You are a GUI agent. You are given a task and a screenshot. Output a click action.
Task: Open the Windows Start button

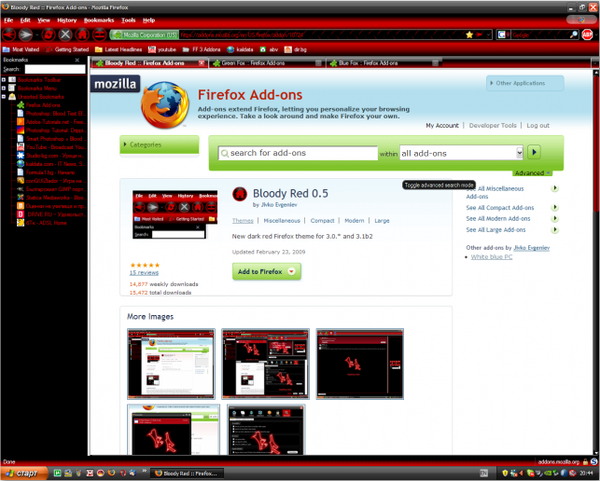[x=24, y=473]
